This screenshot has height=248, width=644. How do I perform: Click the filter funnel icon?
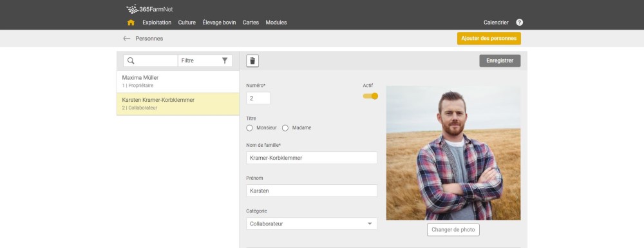click(x=225, y=61)
